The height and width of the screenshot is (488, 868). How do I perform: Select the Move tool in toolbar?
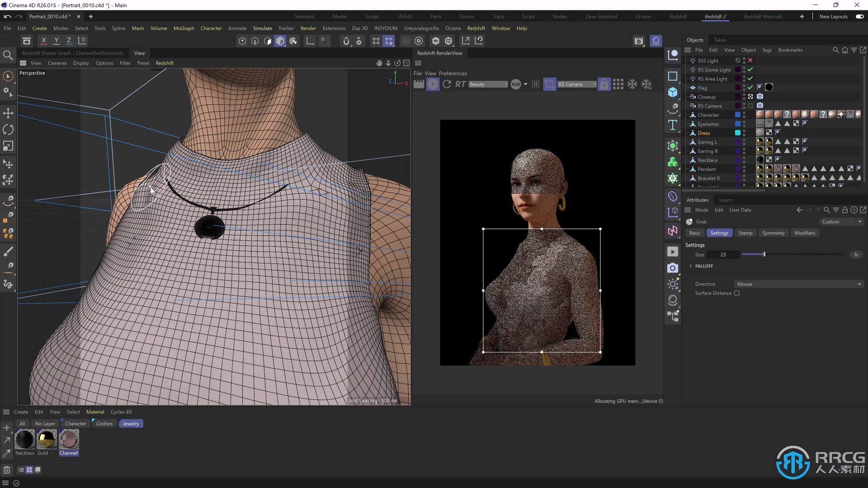(8, 113)
